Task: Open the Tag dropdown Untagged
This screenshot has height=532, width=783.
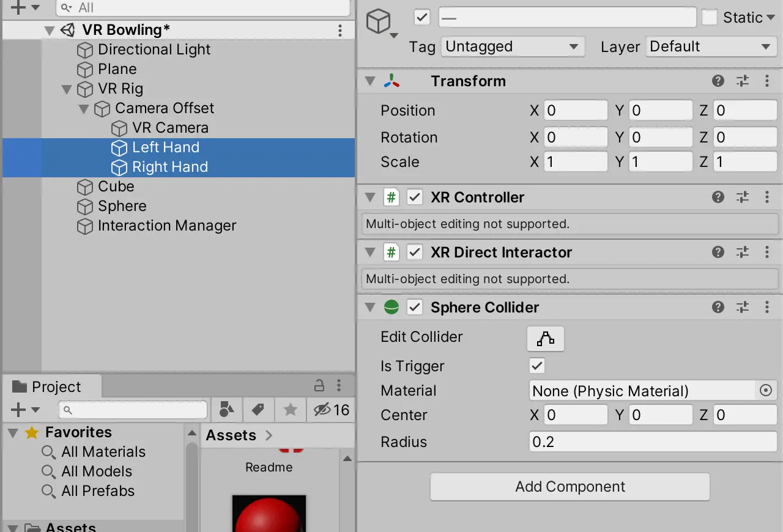Action: tap(513, 46)
